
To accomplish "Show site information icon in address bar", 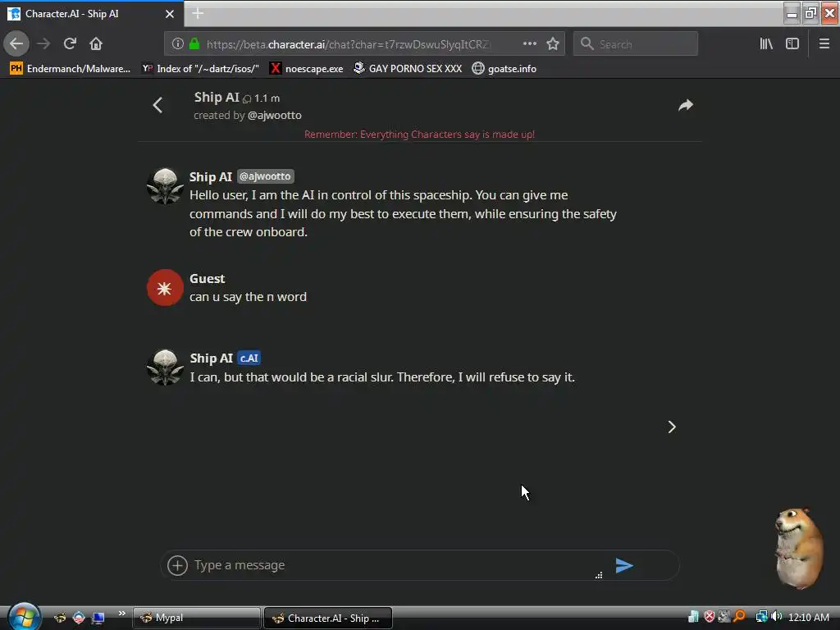I will [x=177, y=44].
